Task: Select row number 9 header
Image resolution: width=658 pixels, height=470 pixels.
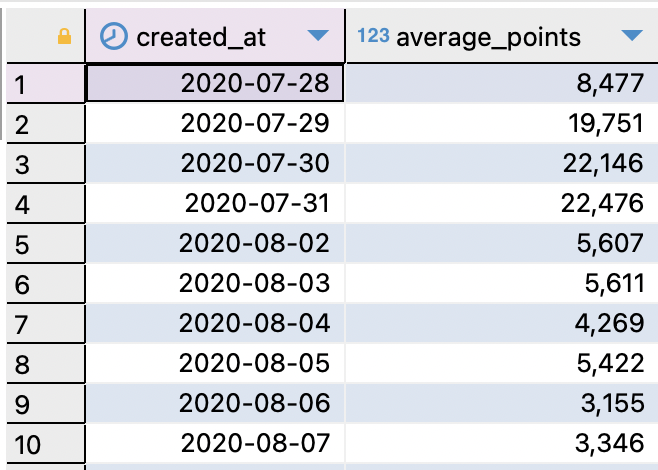Action: pyautogui.click(x=46, y=403)
